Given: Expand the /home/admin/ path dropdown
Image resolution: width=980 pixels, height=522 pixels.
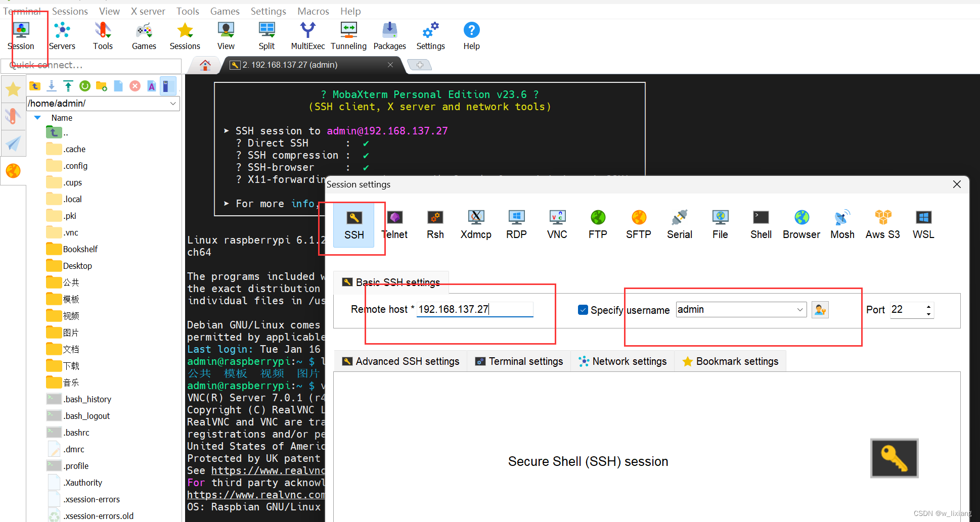Looking at the screenshot, I should coord(173,103).
